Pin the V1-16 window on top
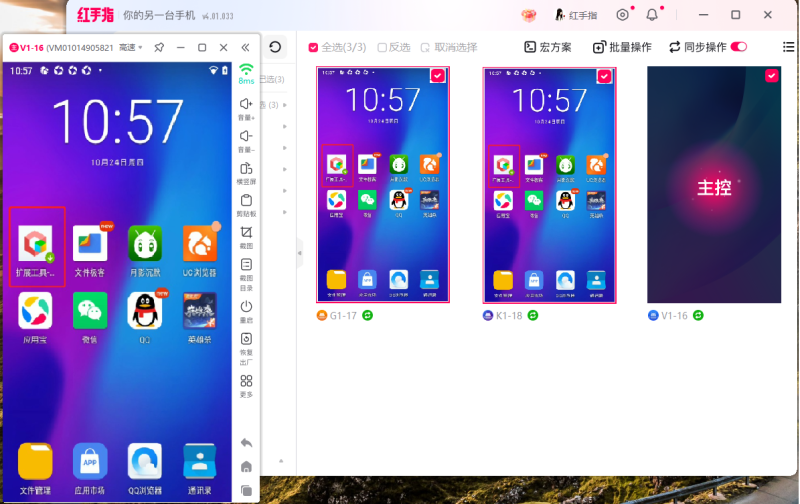Screen dimensions: 800x504 click(159, 47)
